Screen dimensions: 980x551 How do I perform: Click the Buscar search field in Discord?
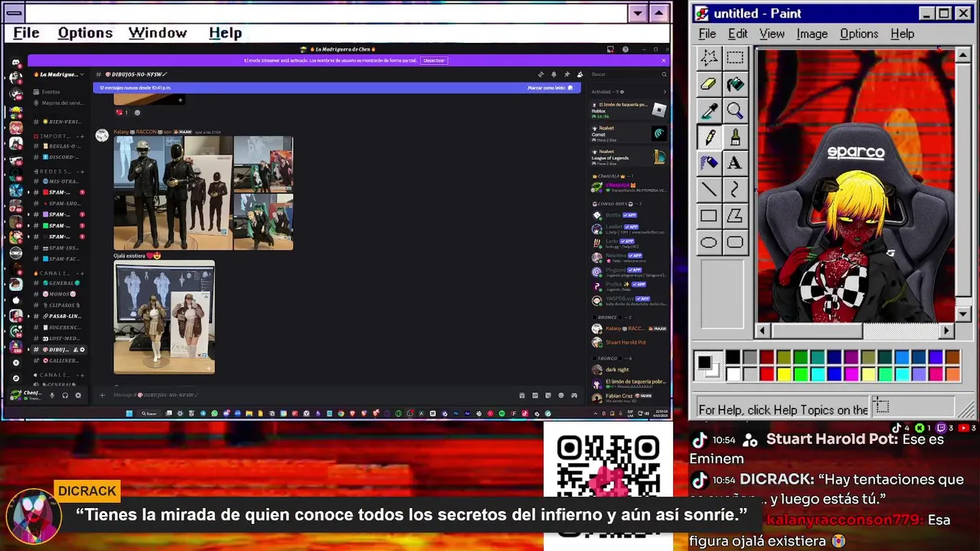pos(628,74)
